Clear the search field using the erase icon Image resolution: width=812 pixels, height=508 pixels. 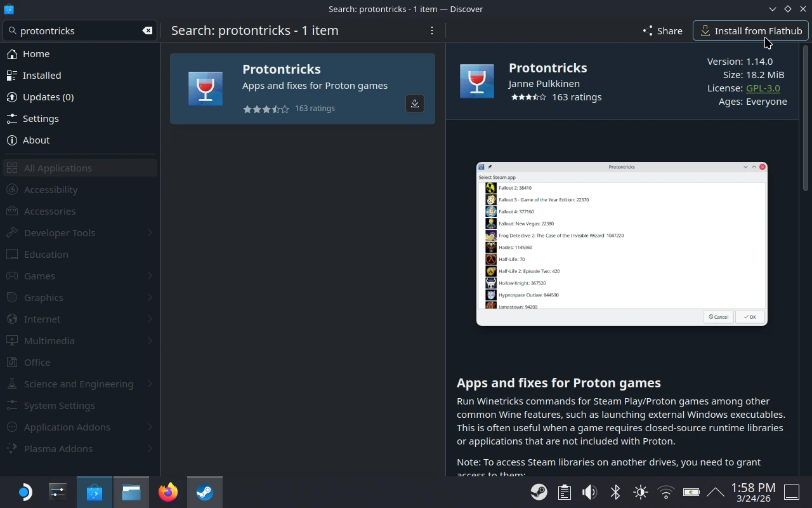point(147,30)
